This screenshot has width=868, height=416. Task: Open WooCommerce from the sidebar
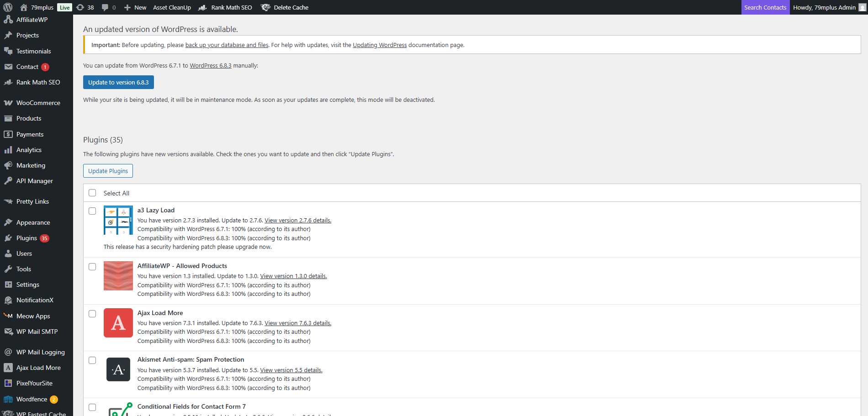coord(37,103)
